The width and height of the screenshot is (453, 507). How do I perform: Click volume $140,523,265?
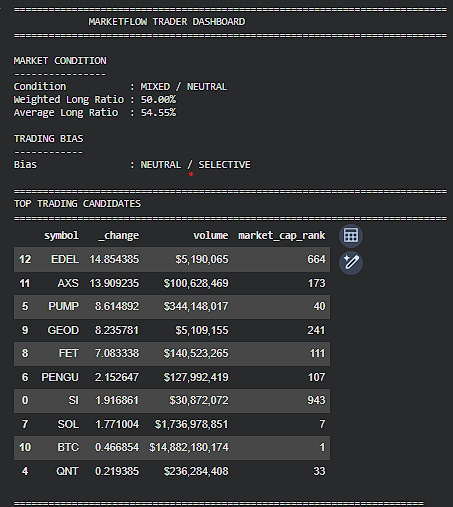(x=196, y=353)
